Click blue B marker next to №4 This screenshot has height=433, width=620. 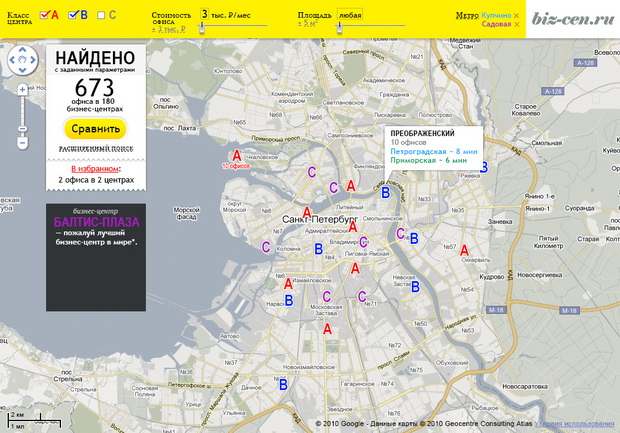318,249
